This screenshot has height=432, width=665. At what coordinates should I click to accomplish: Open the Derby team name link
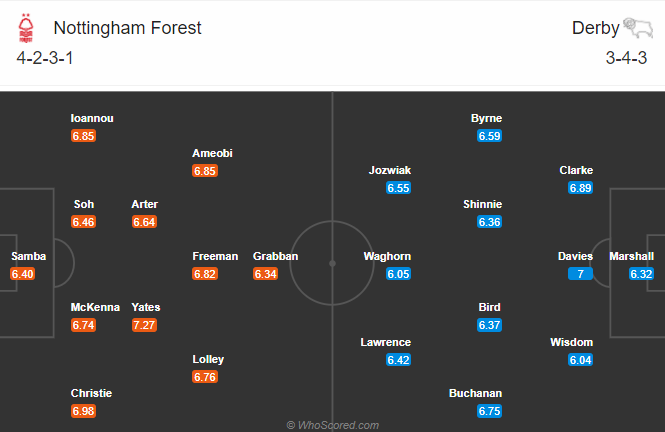click(595, 28)
